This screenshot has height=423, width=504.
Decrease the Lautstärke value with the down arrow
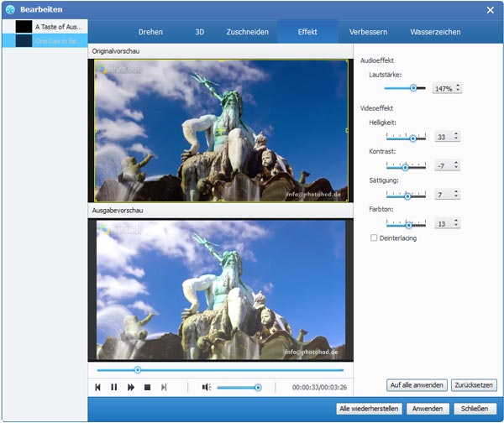tap(458, 91)
